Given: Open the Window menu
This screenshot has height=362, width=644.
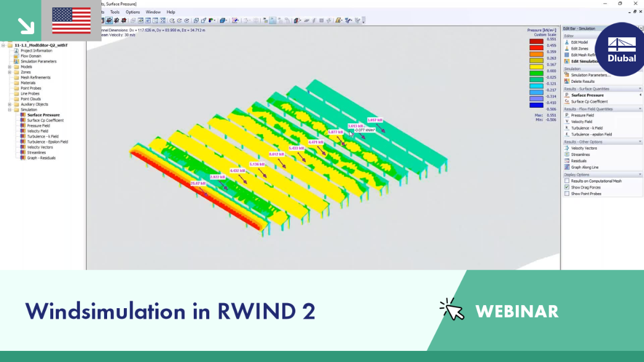Looking at the screenshot, I should tap(153, 12).
